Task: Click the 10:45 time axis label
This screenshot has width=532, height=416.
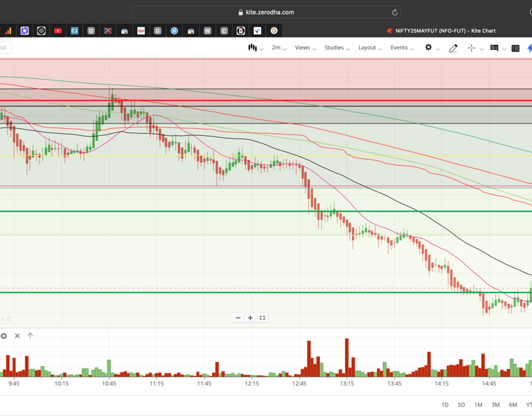Action: click(109, 383)
